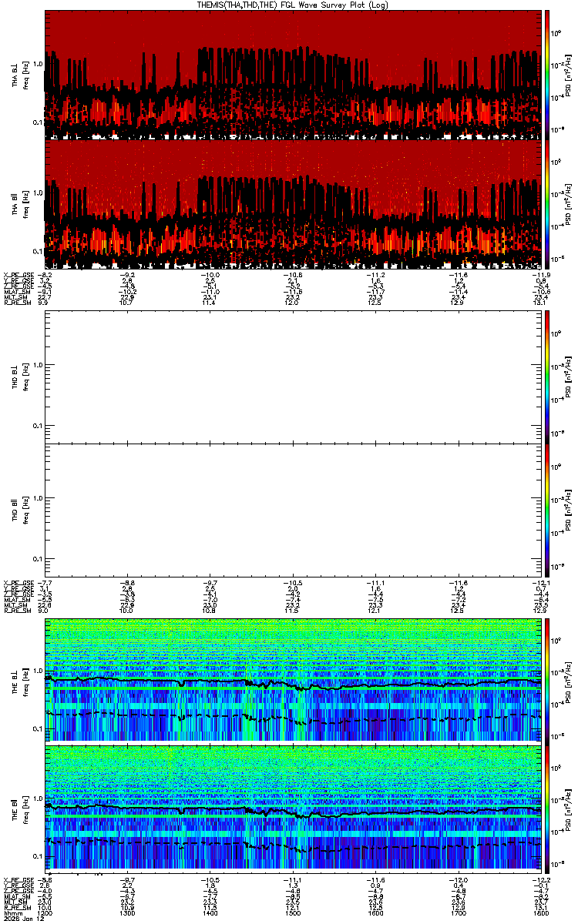This screenshot has width=578, height=924.
Task: Click the 1400 time tick label
Action: pos(210,912)
